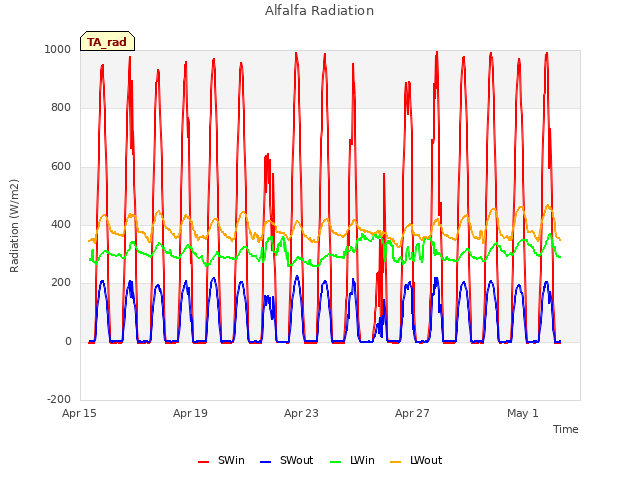640x480 pixels.
Task: Click the 800 y-axis tick label
Action: point(61,108)
